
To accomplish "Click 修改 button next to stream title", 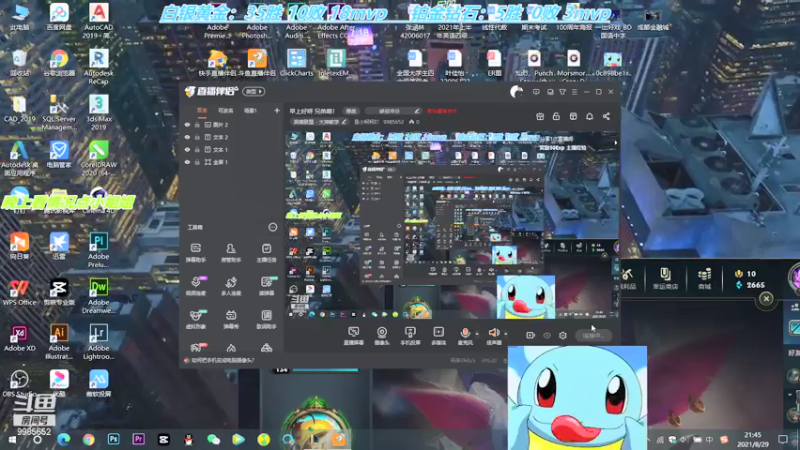I will point(352,111).
